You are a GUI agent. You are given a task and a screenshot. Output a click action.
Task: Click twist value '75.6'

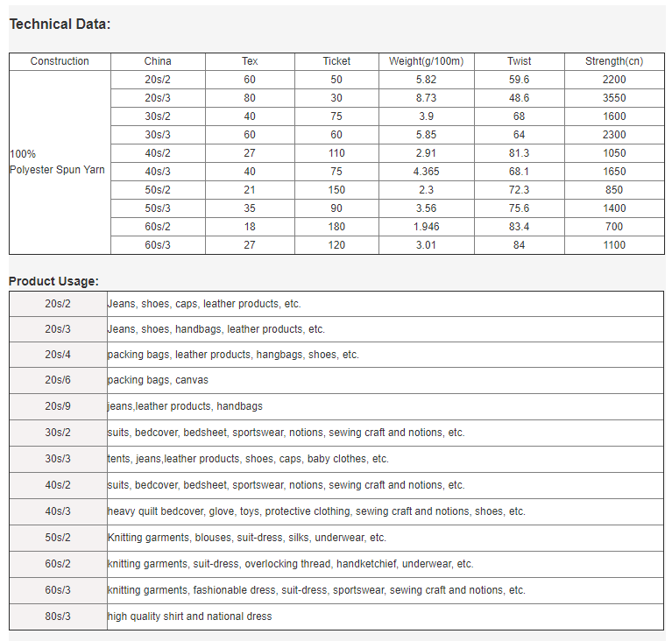click(x=519, y=208)
